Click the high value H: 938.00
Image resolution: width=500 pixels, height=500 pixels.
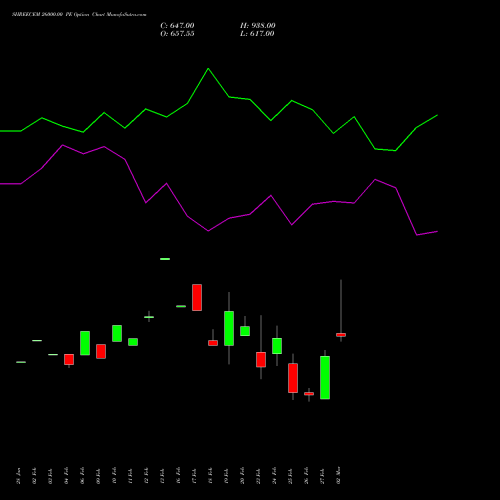click(258, 26)
